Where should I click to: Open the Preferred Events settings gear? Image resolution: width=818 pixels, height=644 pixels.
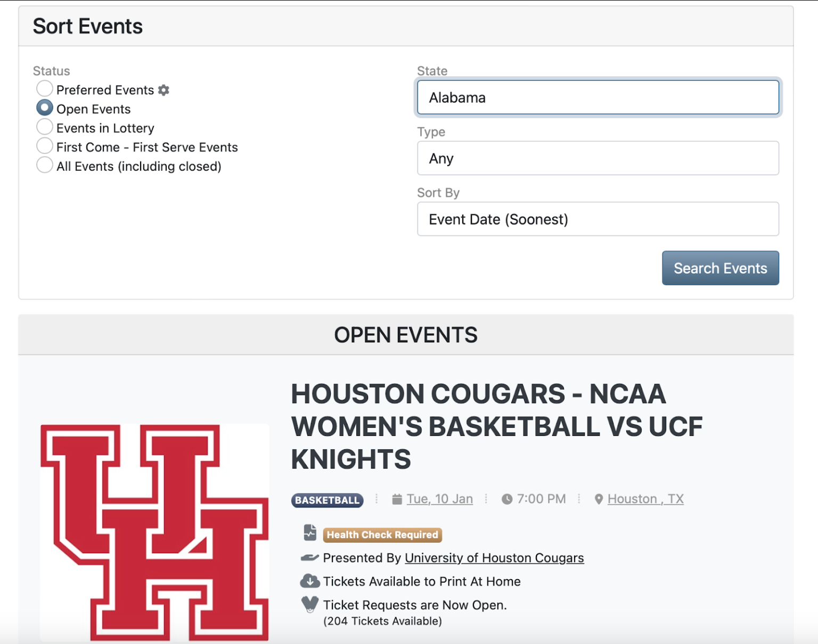click(x=163, y=89)
